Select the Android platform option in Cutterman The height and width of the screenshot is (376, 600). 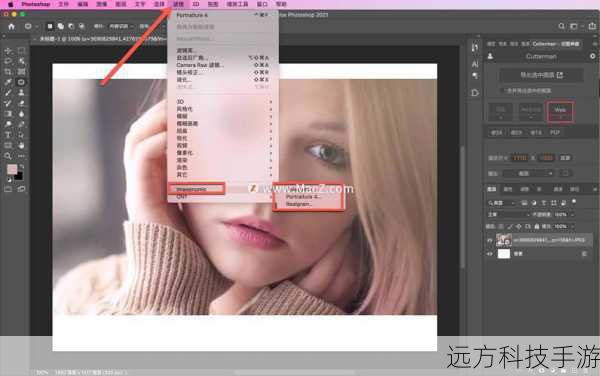[531, 112]
